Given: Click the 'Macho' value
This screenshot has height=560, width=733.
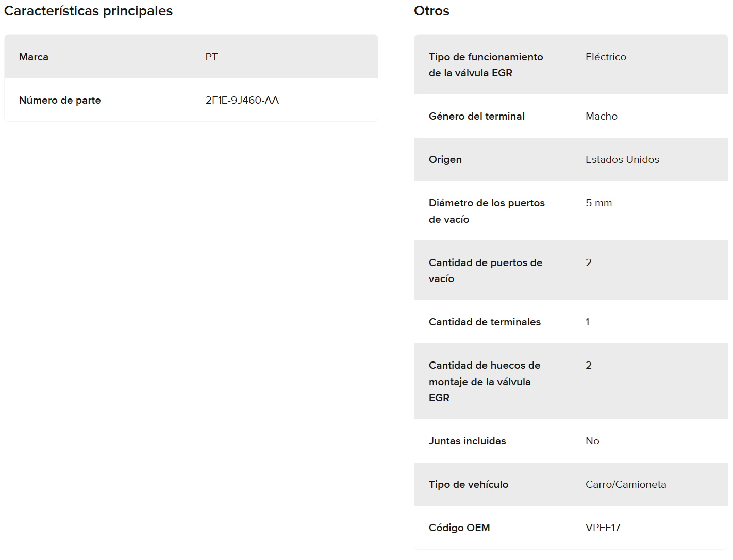Looking at the screenshot, I should (601, 116).
